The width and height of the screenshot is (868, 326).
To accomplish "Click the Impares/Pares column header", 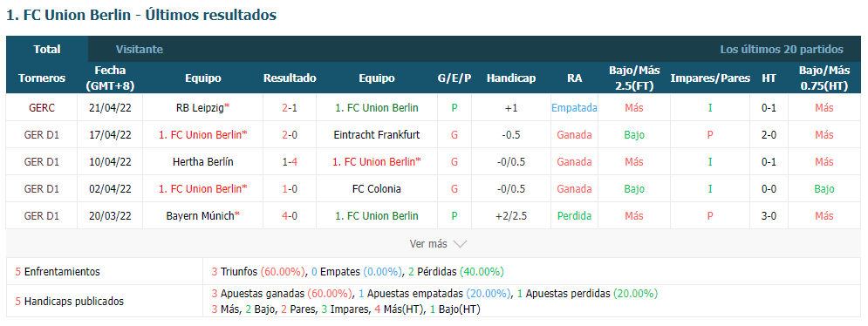I will [x=710, y=78].
